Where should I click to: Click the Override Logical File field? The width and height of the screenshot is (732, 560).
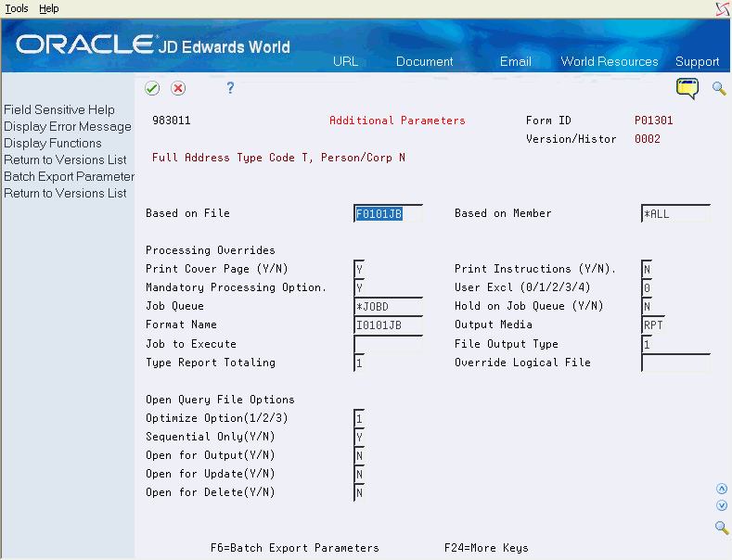676,363
